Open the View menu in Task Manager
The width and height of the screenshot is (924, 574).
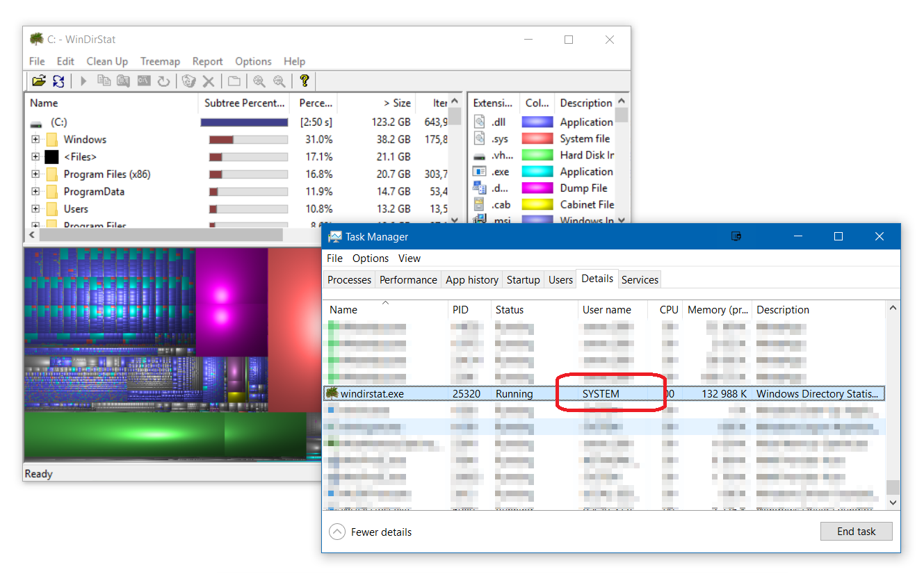(410, 259)
